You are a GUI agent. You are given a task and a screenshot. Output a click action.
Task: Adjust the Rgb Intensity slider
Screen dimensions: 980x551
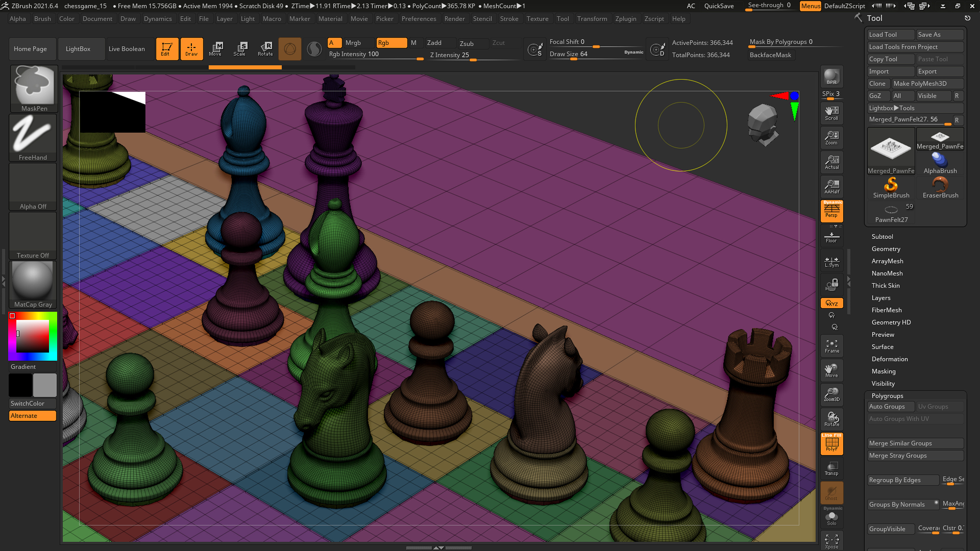[376, 54]
